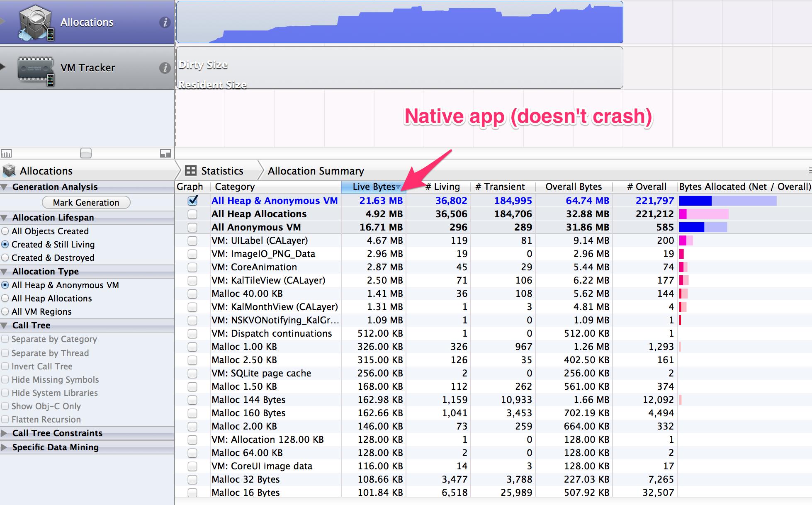Adjust the track zoom slider thumb
This screenshot has height=505, width=812.
pyautogui.click(x=85, y=153)
